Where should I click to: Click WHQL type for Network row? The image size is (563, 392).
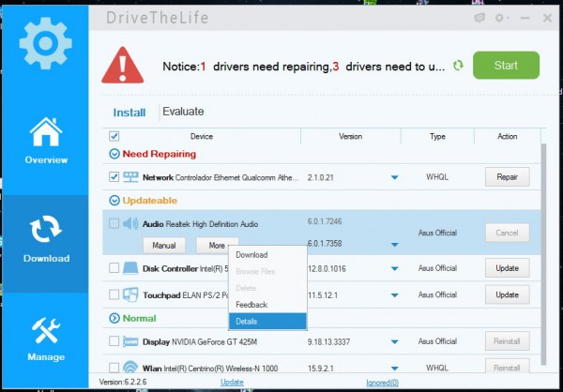(437, 177)
